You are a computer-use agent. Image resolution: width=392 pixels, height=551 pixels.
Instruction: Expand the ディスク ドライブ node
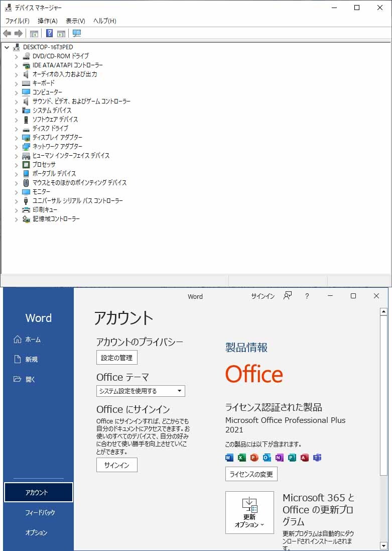pos(16,129)
